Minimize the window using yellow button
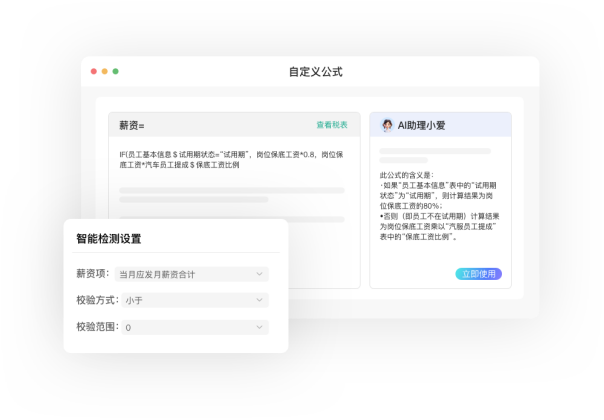 105,71
